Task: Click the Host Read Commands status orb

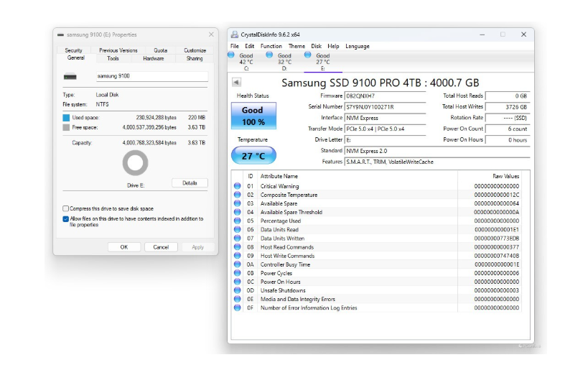Action: (237, 246)
